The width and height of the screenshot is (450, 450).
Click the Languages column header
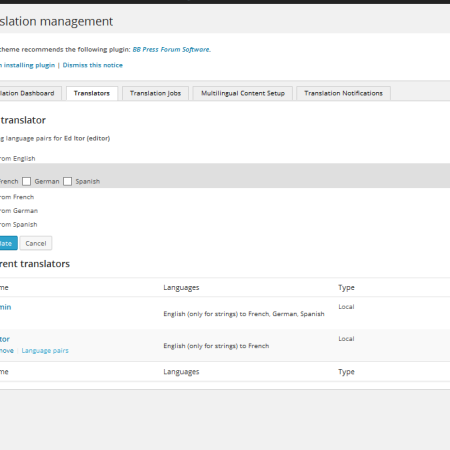tap(181, 288)
